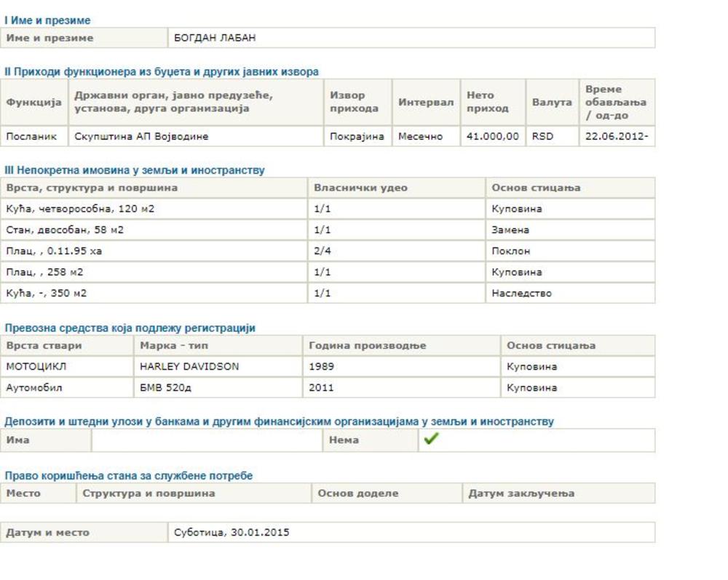The height and width of the screenshot is (580, 728).
Task: Select the HARLEY DAVIDSON cell
Action: 189,367
